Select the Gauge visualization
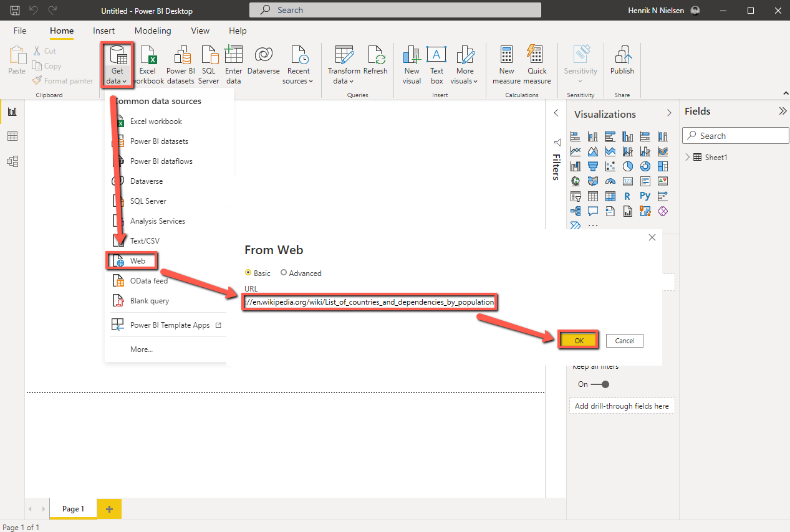The height and width of the screenshot is (532, 790). point(610,181)
